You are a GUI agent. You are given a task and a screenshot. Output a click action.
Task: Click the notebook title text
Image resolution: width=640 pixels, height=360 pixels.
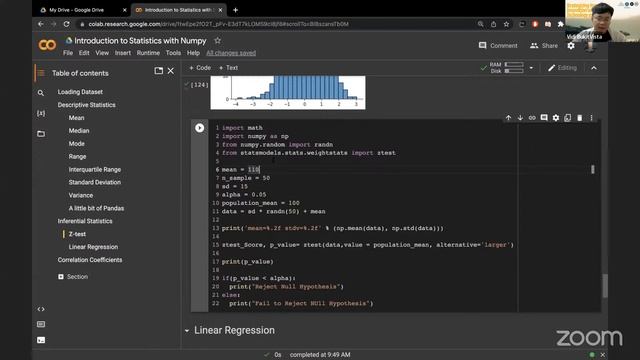140,41
